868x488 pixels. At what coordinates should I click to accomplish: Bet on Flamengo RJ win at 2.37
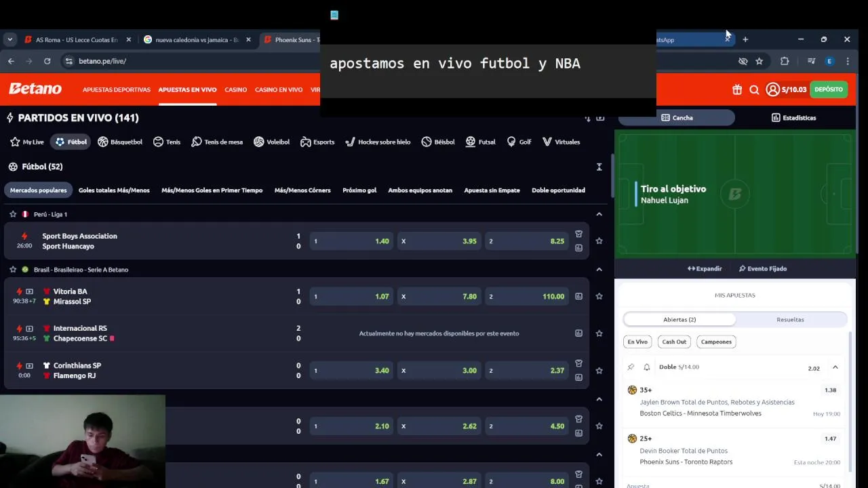[x=527, y=371]
